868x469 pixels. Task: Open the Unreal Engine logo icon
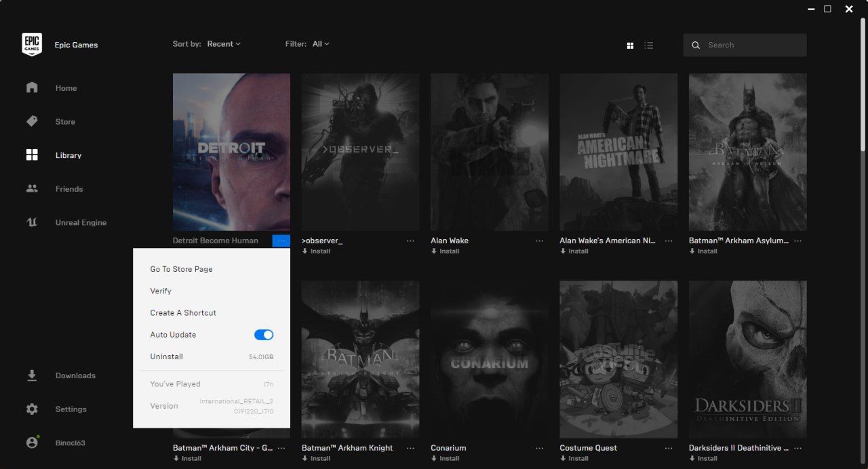click(32, 222)
